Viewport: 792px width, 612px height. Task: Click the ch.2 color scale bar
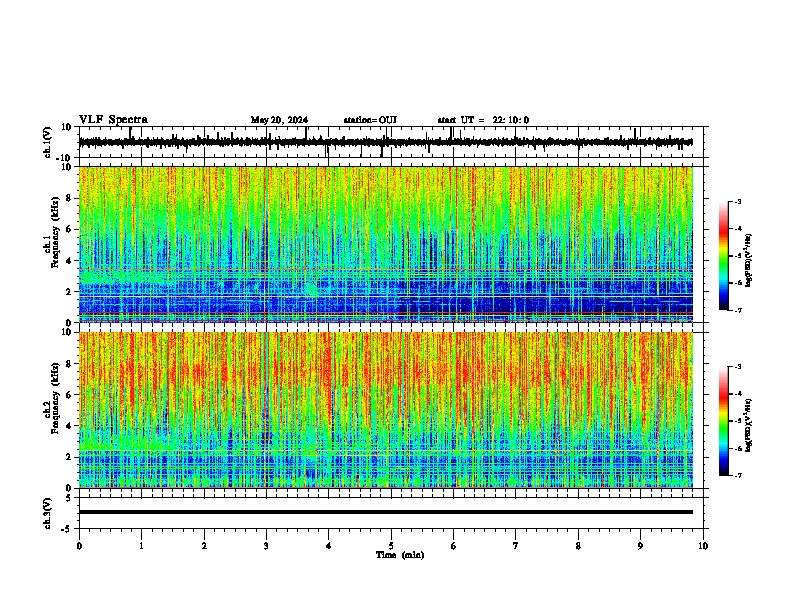(724, 421)
